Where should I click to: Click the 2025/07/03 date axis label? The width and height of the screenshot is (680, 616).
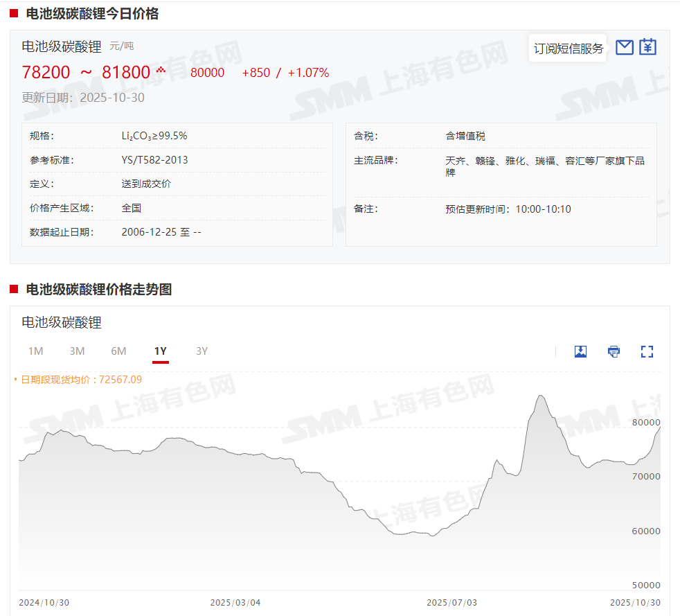click(x=451, y=602)
